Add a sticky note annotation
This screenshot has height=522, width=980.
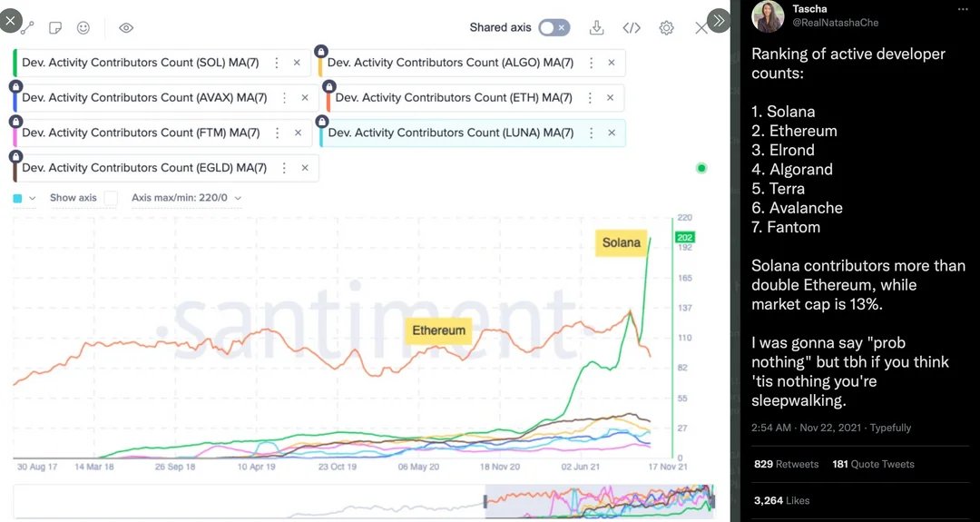coord(55,28)
